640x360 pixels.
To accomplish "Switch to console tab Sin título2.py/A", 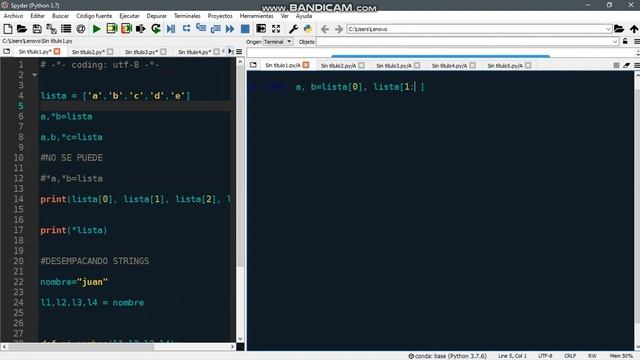I will coord(338,65).
